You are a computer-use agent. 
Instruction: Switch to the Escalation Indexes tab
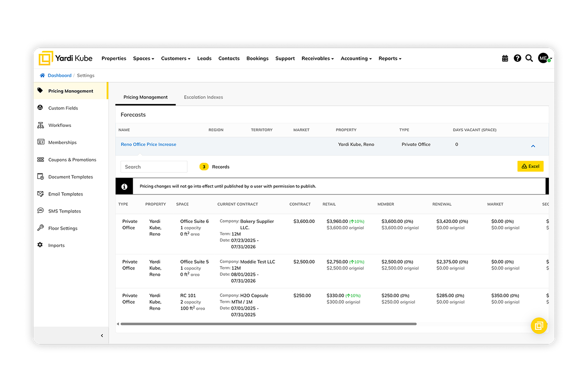pos(203,97)
